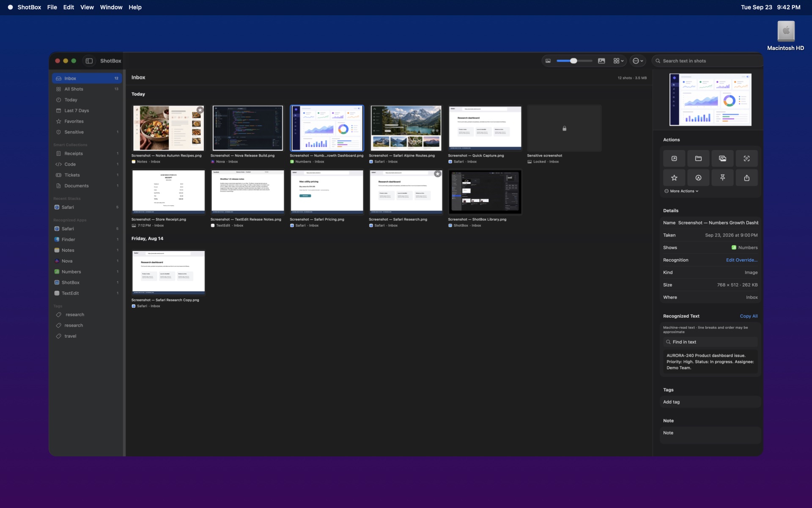This screenshot has height=508, width=812.
Task: Select the Store Receipt screenshot
Action: [x=168, y=192]
